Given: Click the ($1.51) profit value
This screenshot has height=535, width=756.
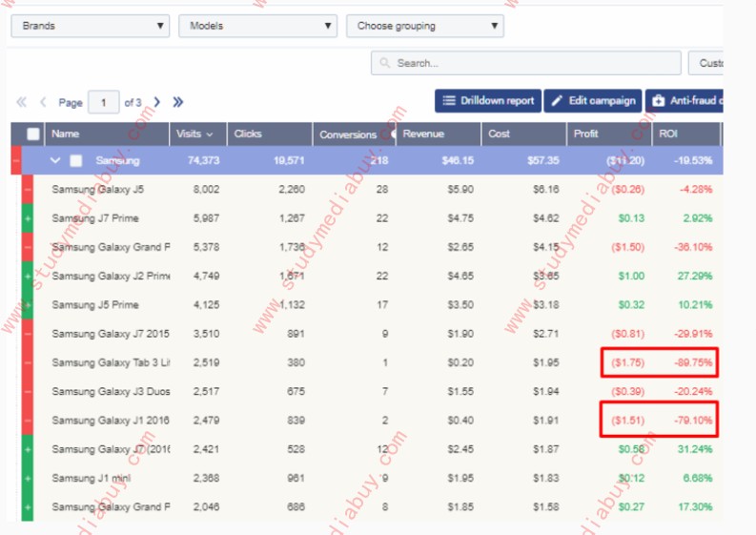Looking at the screenshot, I should click(627, 421).
